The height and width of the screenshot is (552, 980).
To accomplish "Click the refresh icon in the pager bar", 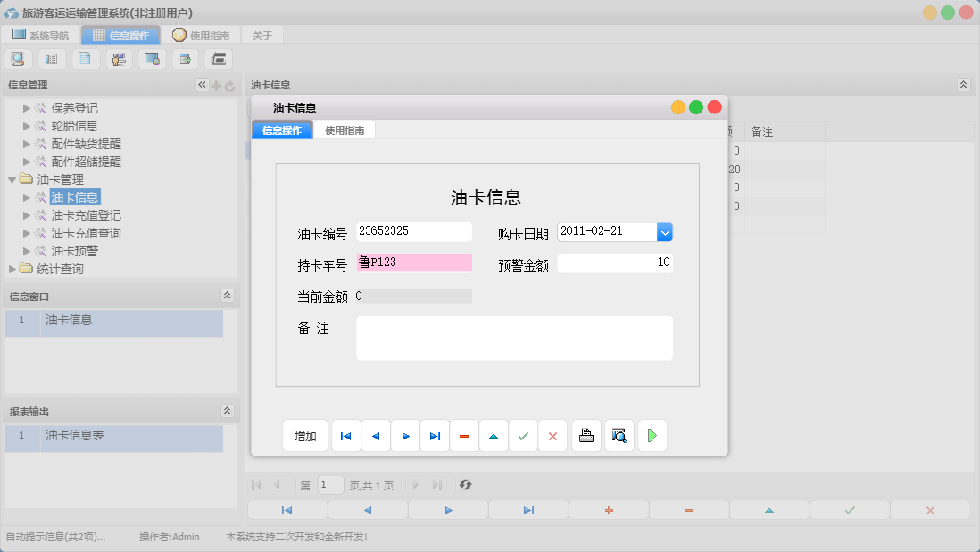I will [464, 485].
